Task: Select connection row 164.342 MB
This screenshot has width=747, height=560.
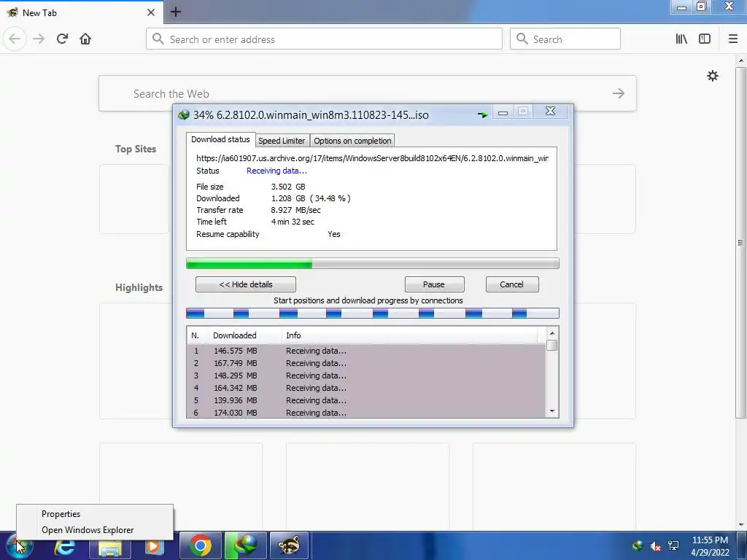Action: point(366,388)
